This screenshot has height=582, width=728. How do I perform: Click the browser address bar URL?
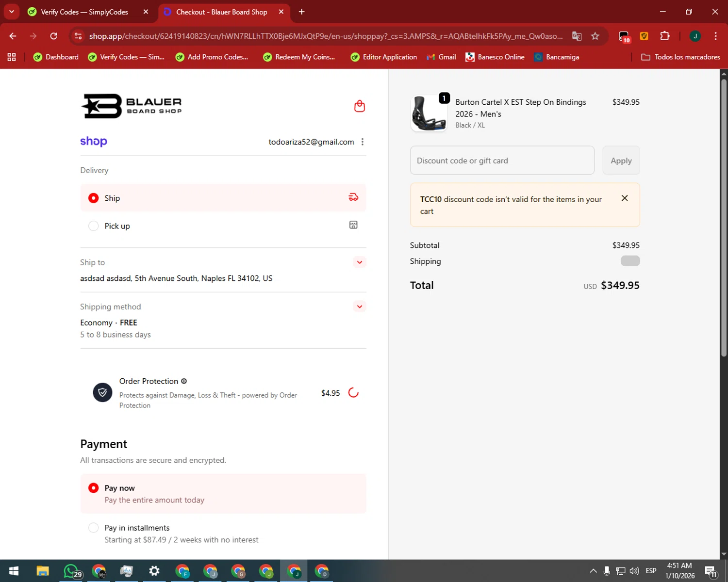click(x=326, y=36)
